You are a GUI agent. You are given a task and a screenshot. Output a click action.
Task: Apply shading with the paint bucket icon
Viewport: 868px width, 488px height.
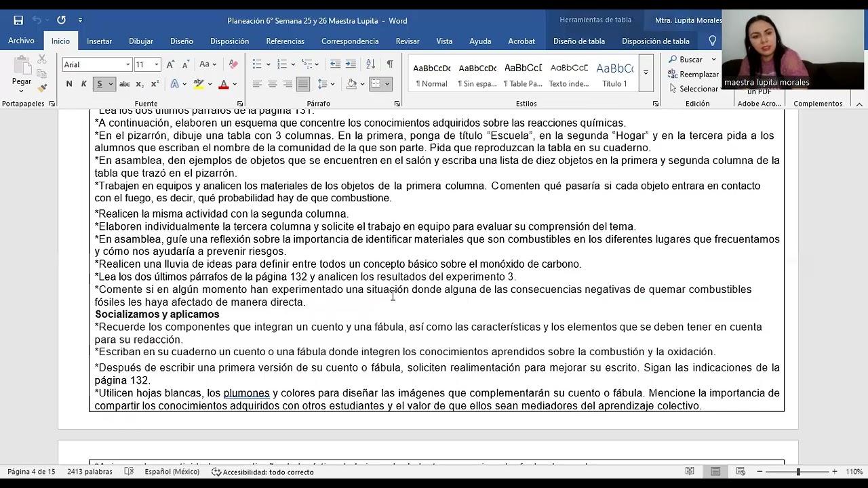pos(351,84)
